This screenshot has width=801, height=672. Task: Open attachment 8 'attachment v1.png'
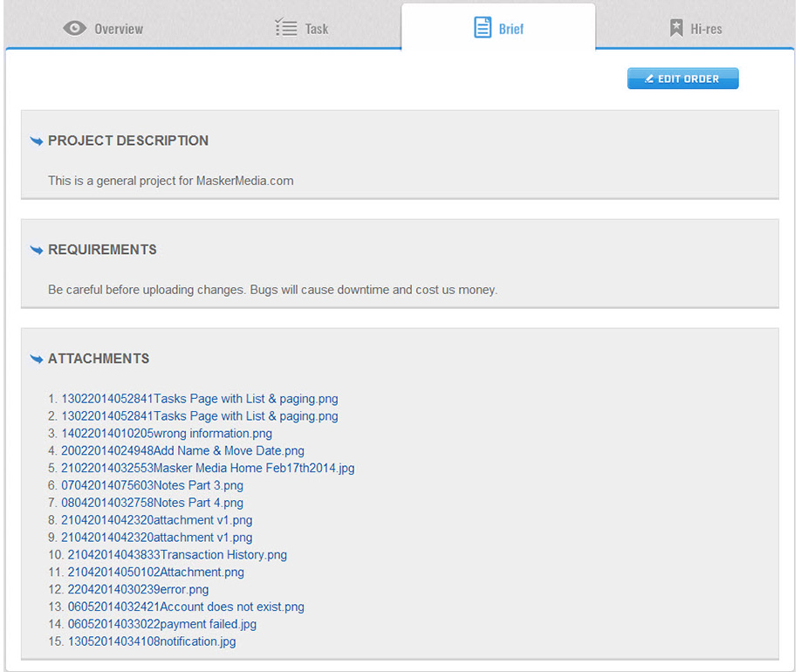coord(157,520)
